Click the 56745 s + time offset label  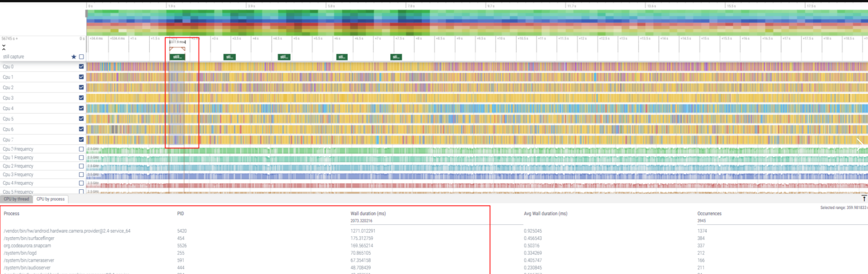pyautogui.click(x=9, y=39)
